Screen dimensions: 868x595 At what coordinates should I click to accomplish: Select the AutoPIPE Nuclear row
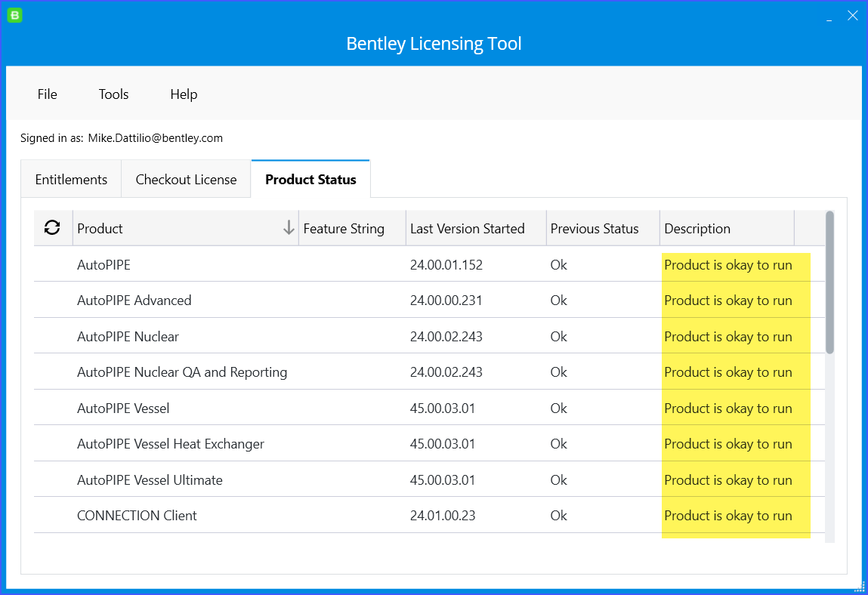[128, 337]
